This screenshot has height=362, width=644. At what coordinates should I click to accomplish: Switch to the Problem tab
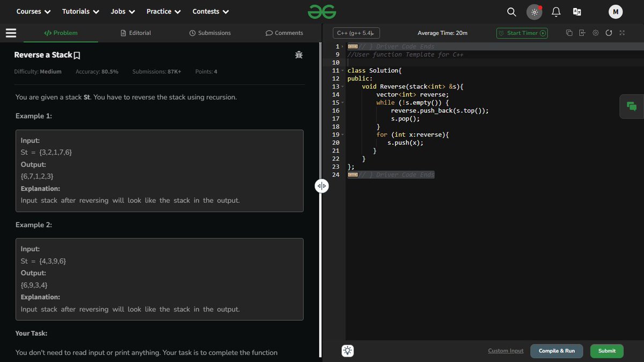pos(61,33)
